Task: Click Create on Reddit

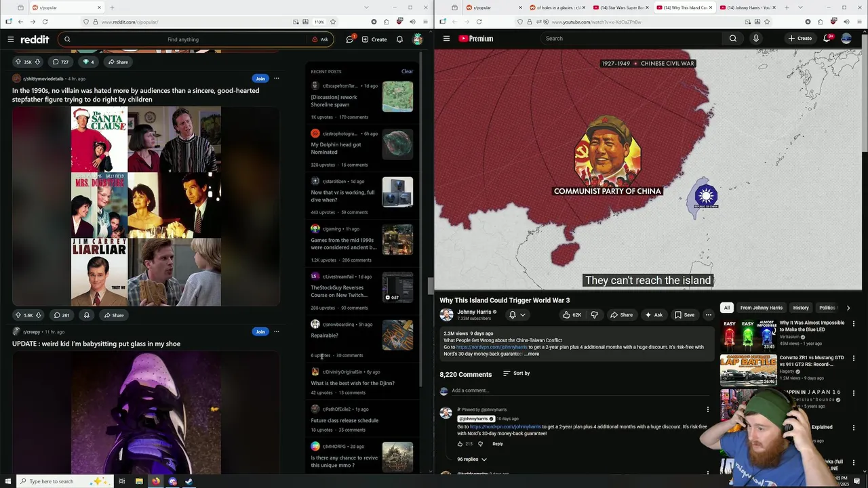Action: (374, 39)
